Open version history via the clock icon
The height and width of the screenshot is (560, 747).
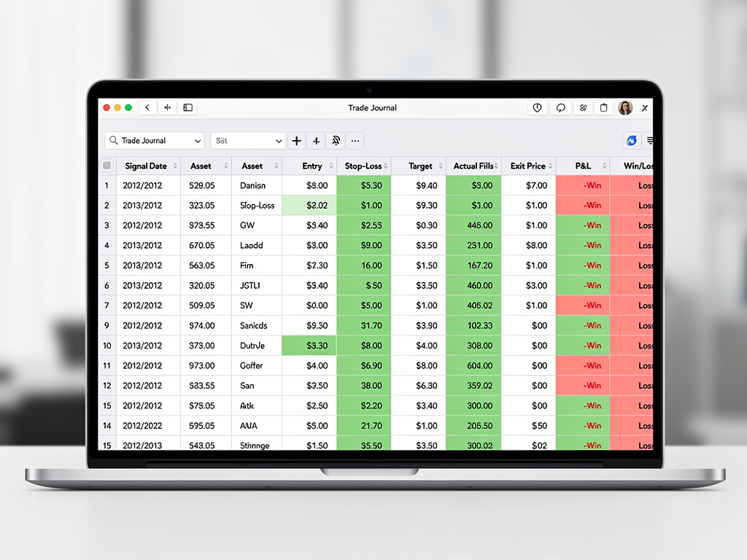click(x=538, y=107)
